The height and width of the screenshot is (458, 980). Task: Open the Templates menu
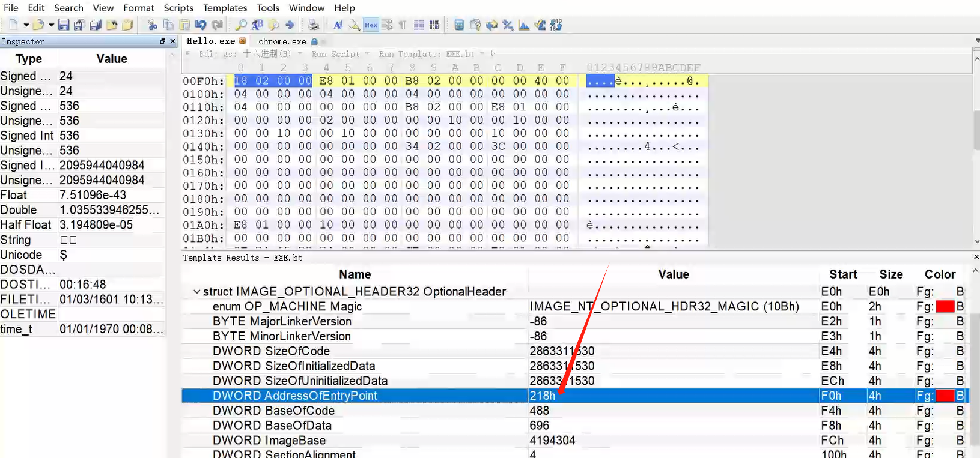coord(225,8)
